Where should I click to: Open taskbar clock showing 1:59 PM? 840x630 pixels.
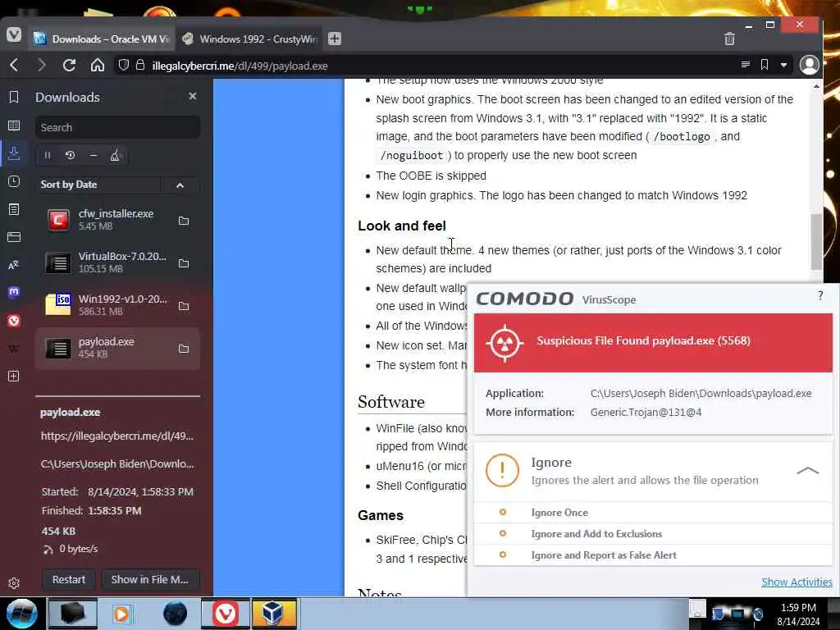coord(798,614)
